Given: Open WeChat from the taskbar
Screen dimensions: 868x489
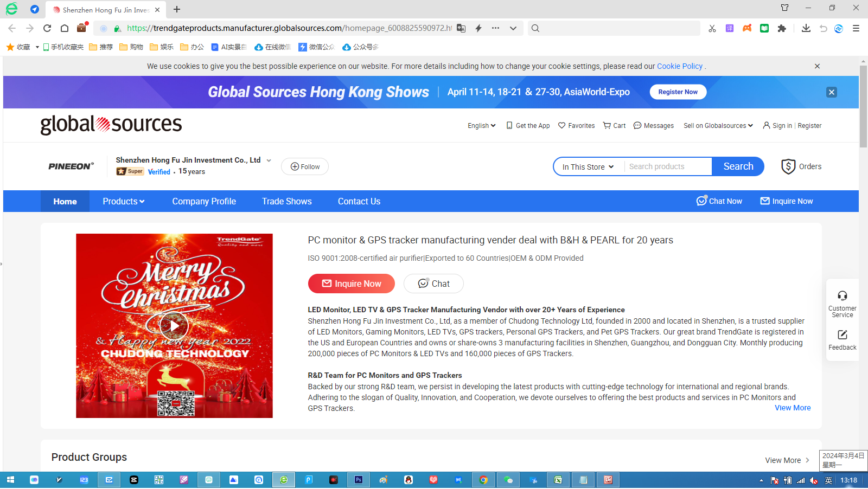Looking at the screenshot, I should [508, 480].
